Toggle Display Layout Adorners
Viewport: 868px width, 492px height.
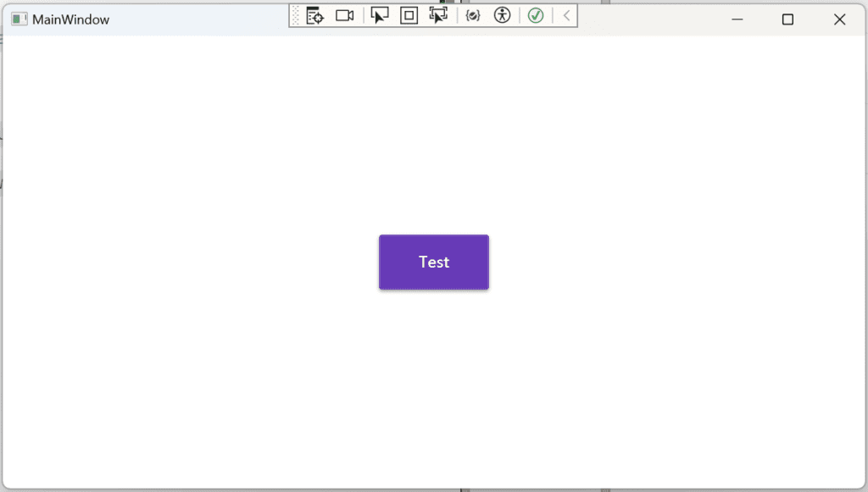tap(409, 15)
